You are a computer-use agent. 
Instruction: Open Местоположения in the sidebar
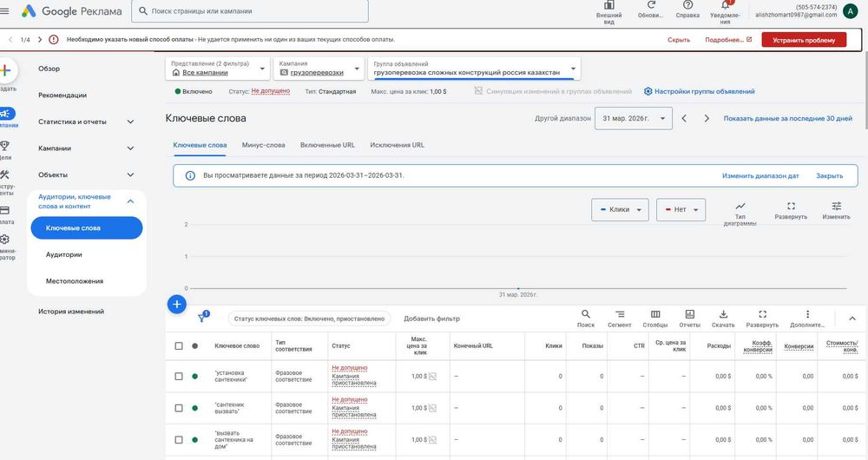pyautogui.click(x=74, y=281)
